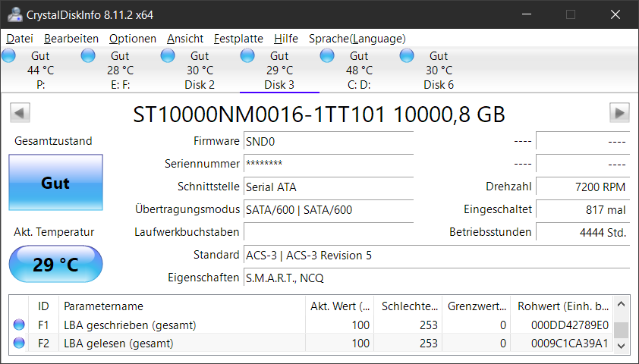Click the Disk 6 status orb

pyautogui.click(x=407, y=55)
